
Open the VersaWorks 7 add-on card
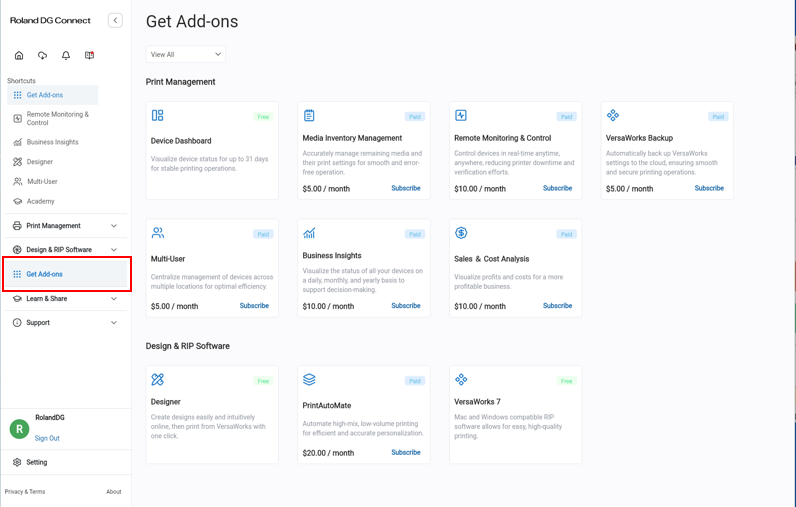coord(515,415)
